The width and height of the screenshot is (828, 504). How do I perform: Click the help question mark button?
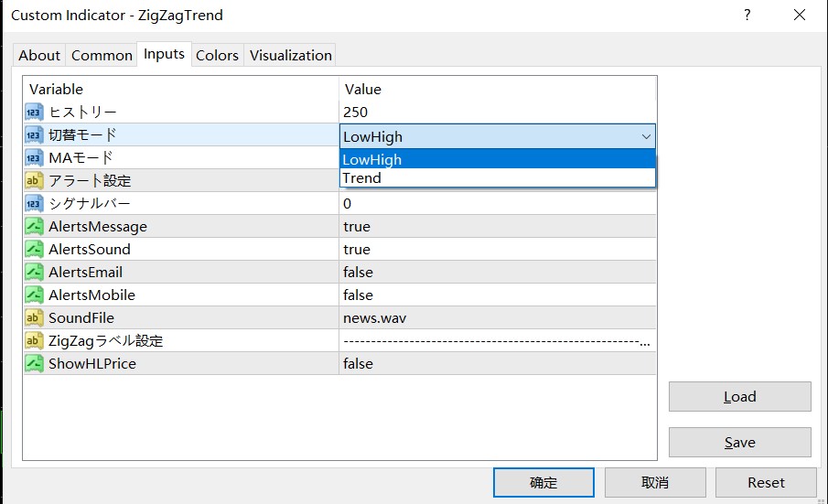click(747, 15)
